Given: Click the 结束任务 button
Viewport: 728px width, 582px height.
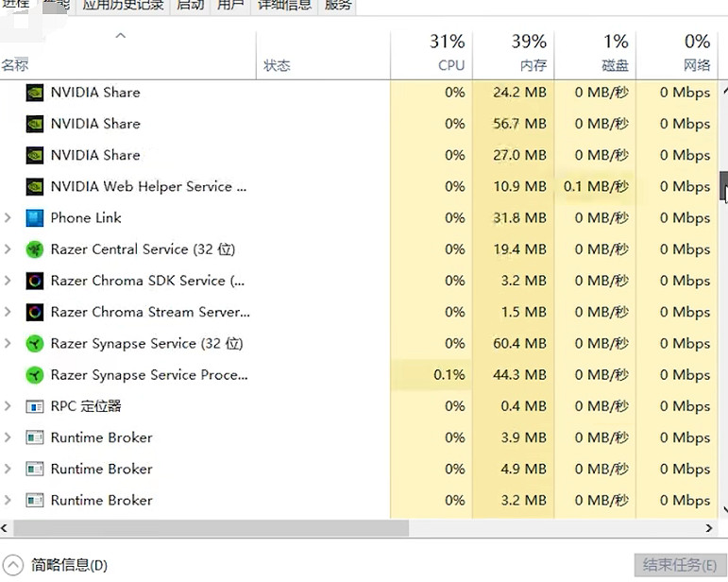Looking at the screenshot, I should pyautogui.click(x=679, y=565).
